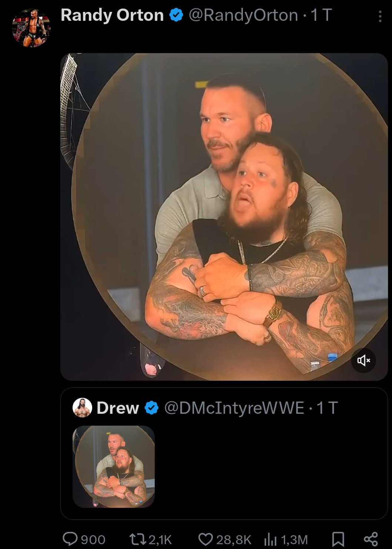Open the @RandyOrton handle link
Screen dimensions: 392x549
click(x=244, y=15)
